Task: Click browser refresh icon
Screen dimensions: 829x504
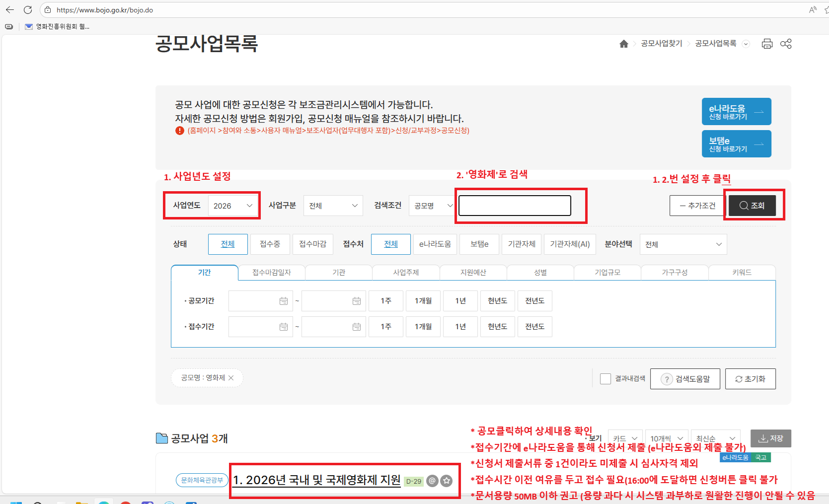Action: click(x=28, y=10)
